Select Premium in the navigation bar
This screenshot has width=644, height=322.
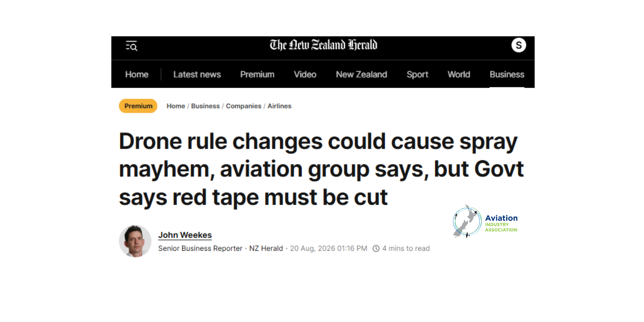[x=257, y=74]
